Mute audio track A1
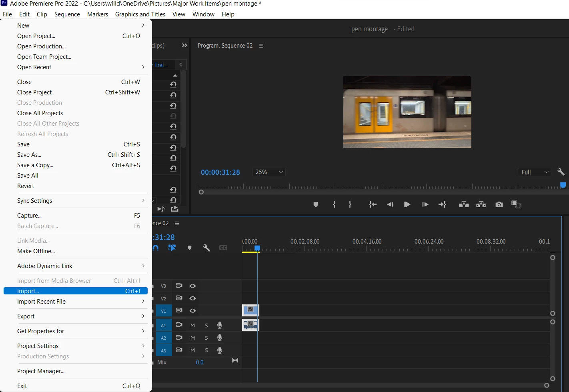 click(192, 326)
